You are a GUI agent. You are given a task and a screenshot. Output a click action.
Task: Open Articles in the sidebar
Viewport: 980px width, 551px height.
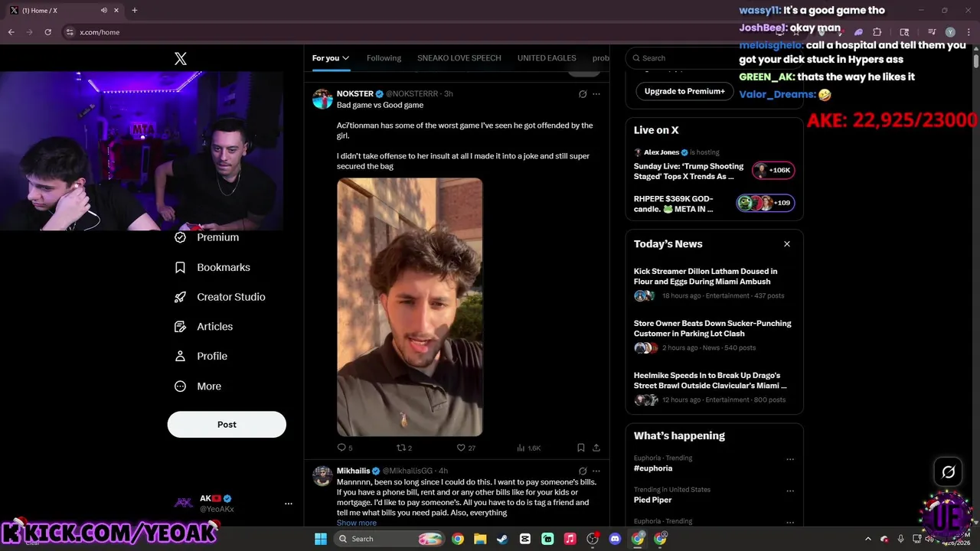[x=204, y=327]
